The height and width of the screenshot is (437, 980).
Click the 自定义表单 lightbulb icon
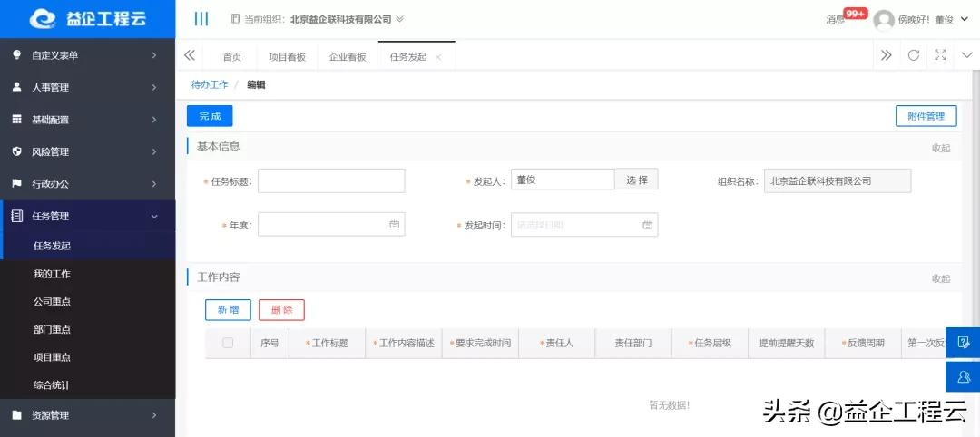coord(17,55)
